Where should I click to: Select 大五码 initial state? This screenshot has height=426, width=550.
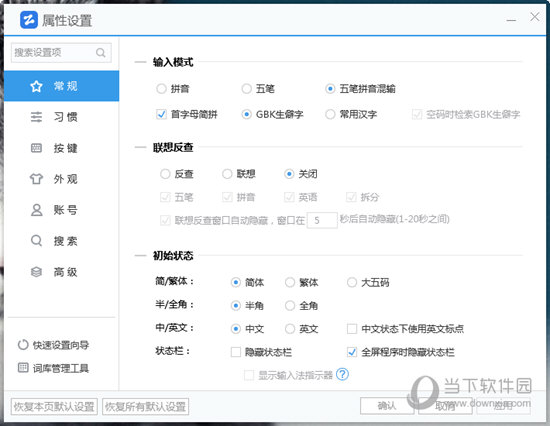352,282
